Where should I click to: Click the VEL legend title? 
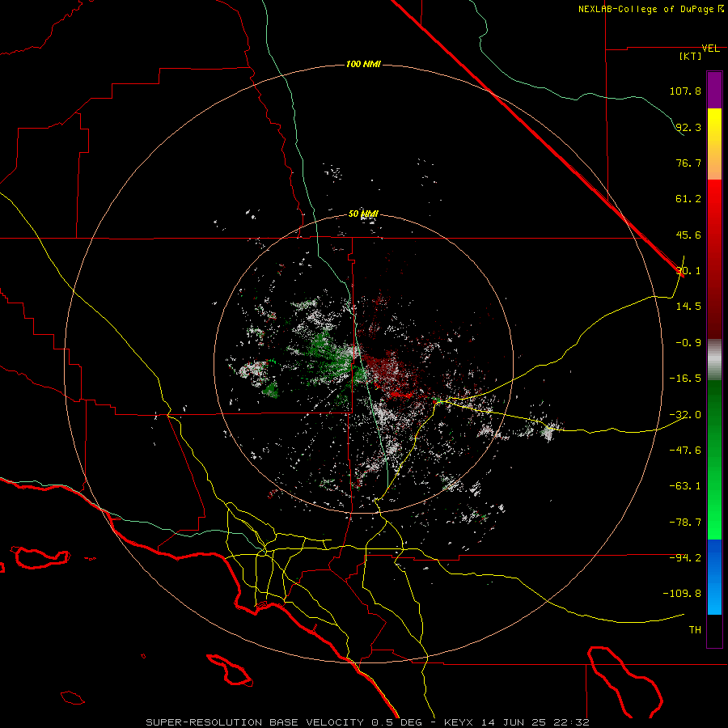click(x=710, y=49)
